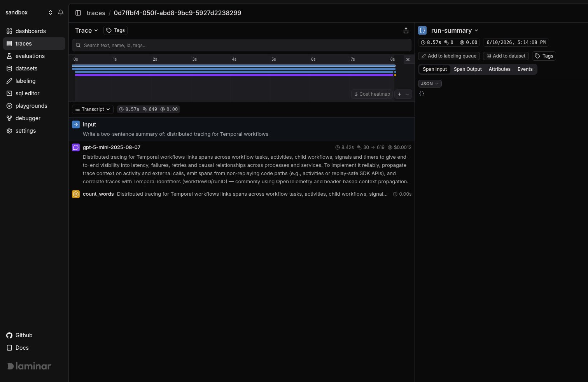This screenshot has width=588, height=382.
Task: Open the Transcript view dropdown
Action: pyautogui.click(x=93, y=109)
